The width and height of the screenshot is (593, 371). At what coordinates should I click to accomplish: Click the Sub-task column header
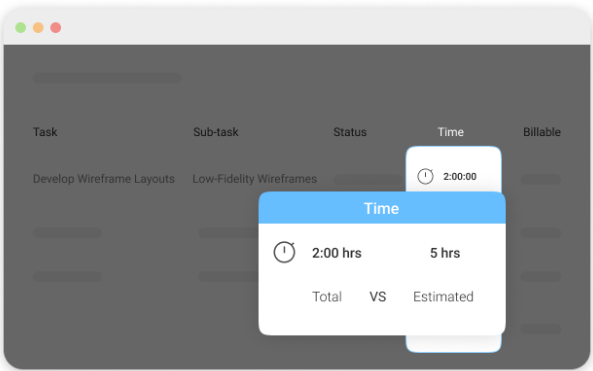[216, 132]
